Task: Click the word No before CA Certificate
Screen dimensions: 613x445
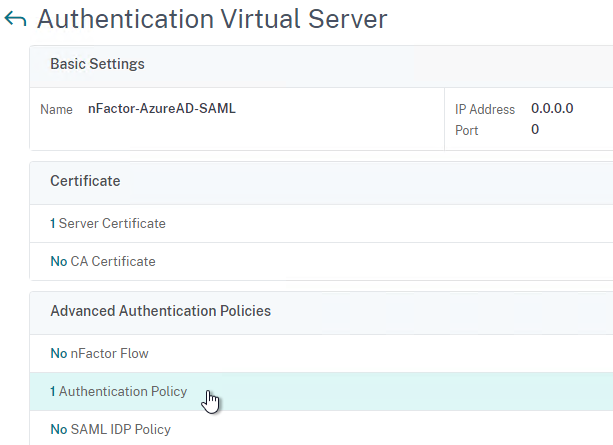Action: pos(59,261)
